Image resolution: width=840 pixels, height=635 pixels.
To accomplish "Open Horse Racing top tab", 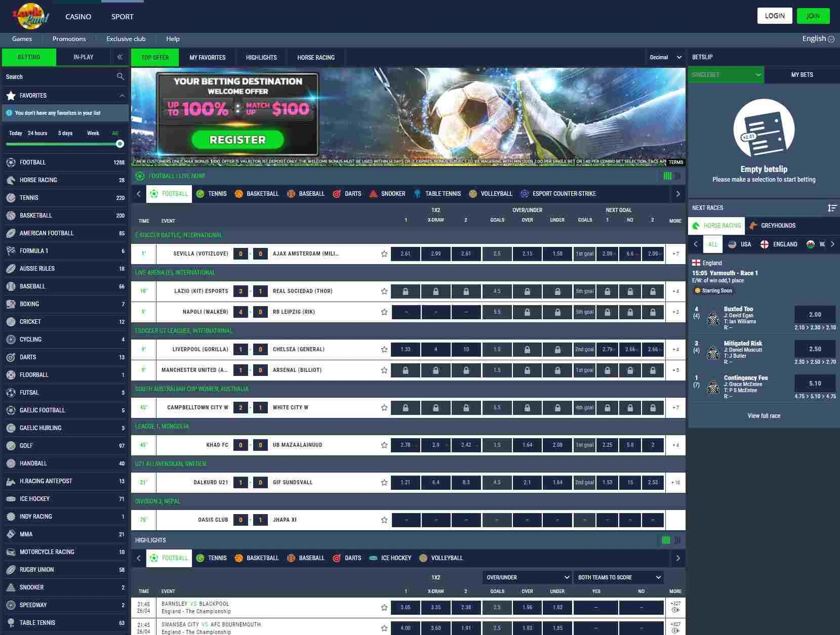I will (x=316, y=58).
